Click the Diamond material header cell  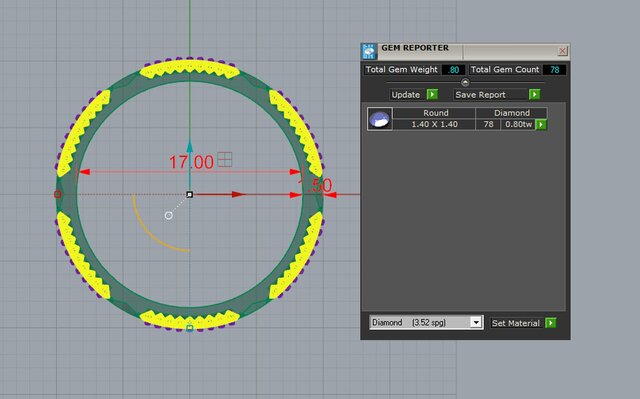[x=511, y=113]
